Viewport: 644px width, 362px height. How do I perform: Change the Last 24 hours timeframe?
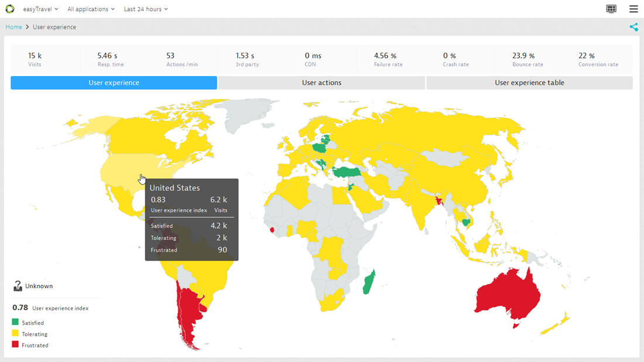point(146,9)
